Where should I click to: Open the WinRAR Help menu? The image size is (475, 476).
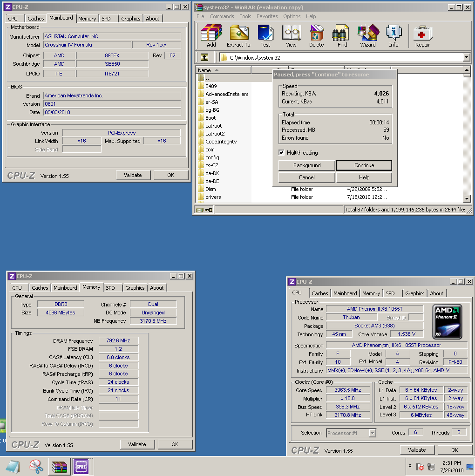(x=311, y=16)
